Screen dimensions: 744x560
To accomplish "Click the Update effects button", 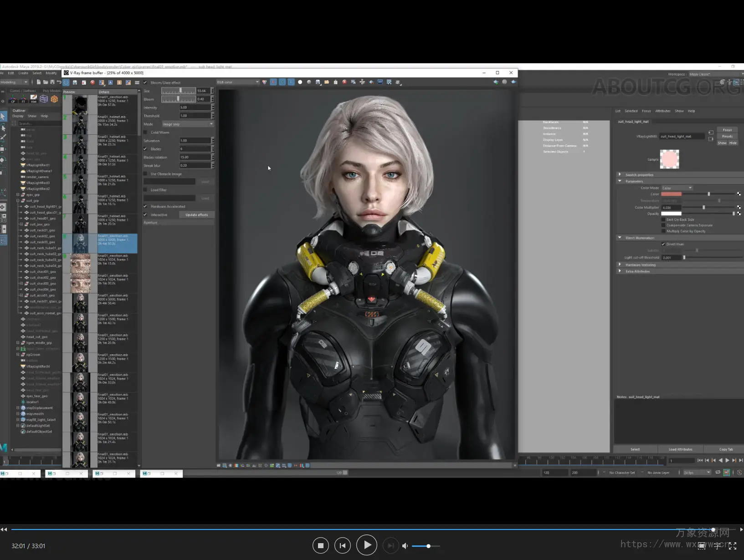I will tap(196, 215).
